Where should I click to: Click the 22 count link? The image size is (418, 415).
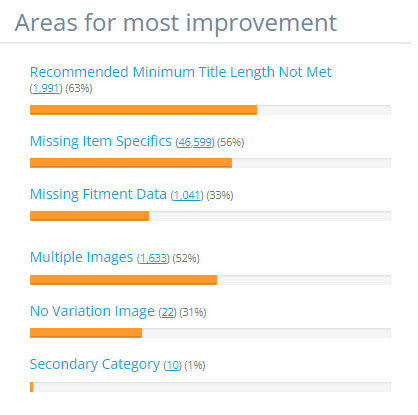point(167,312)
